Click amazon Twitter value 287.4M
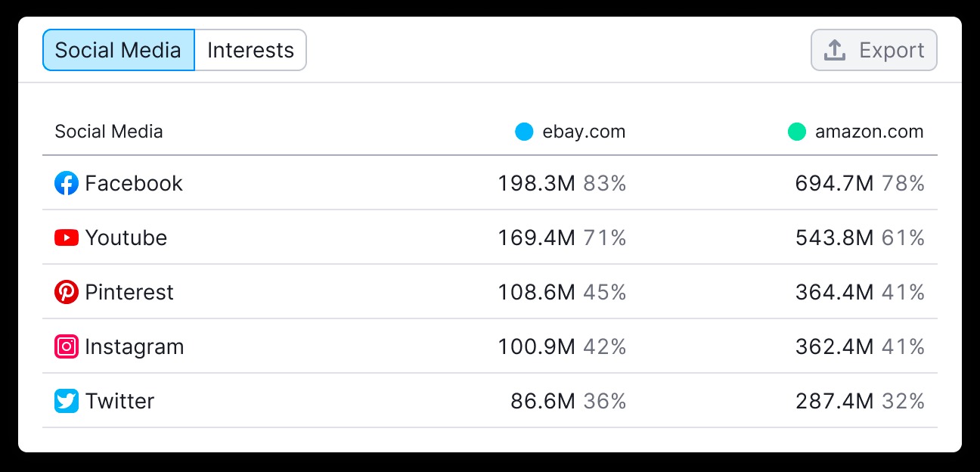980x472 pixels. (835, 401)
